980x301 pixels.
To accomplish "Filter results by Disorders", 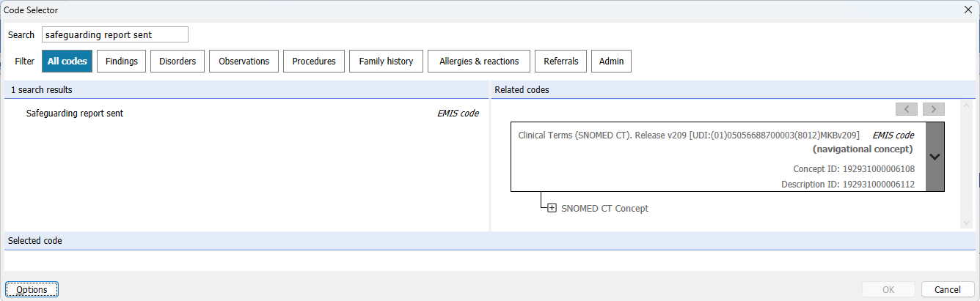I will click(x=178, y=62).
